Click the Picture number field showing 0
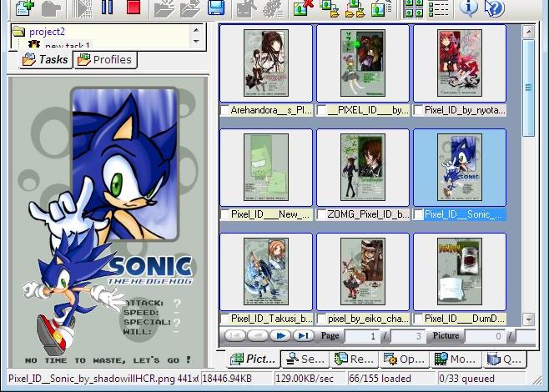Screen dimensions: 549x392 pos(485,336)
